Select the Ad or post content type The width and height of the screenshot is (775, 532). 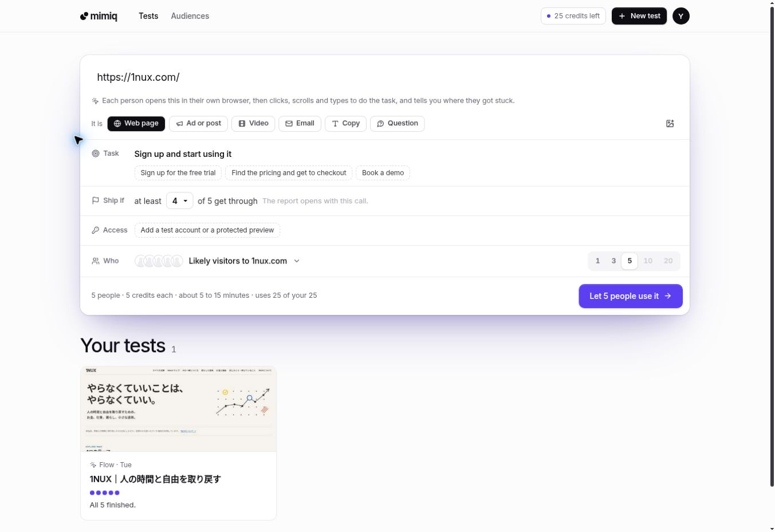click(x=198, y=124)
